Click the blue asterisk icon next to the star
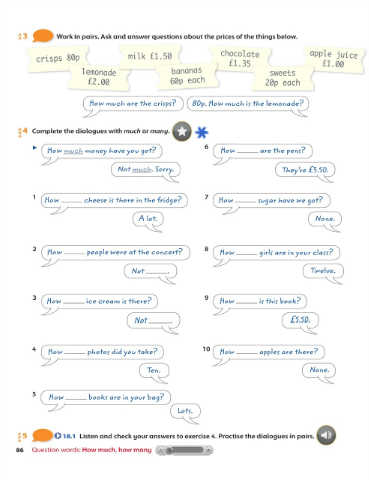Screen dimensions: 370x480 click(x=202, y=132)
